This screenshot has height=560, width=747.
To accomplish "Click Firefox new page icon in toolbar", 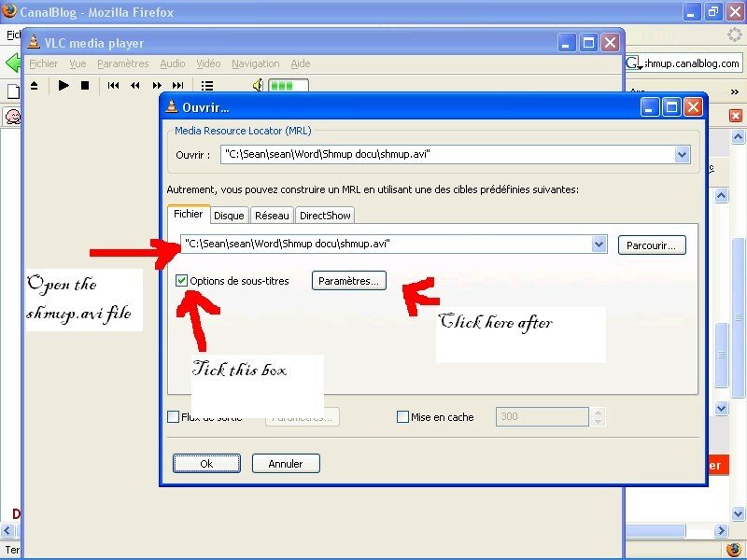I will click(x=13, y=91).
